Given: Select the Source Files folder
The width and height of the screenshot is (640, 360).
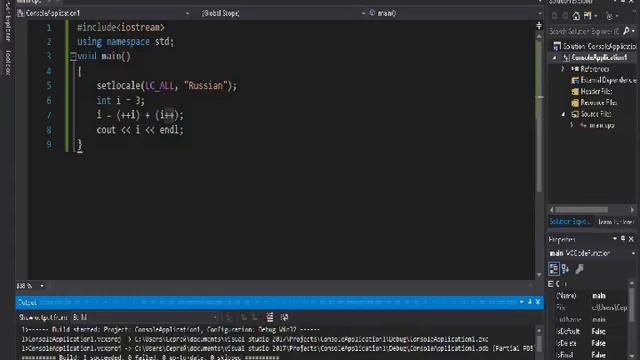Looking at the screenshot, I should 591,114.
